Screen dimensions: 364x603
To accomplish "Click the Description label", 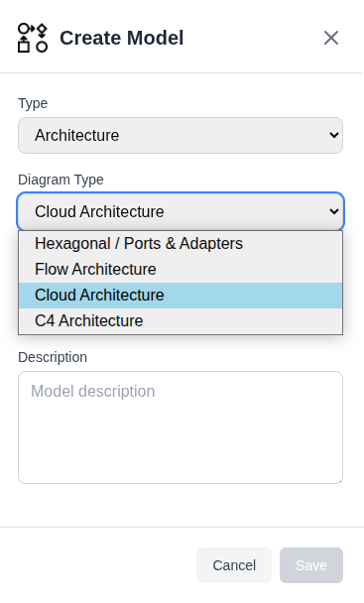I will 53,357.
